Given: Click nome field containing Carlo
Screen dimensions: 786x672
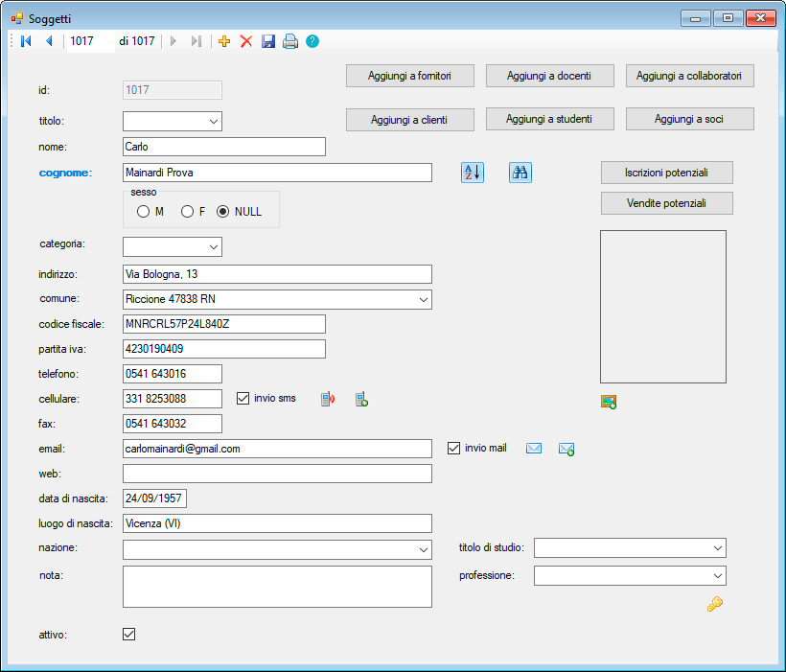Looking at the screenshot, I should click(x=224, y=147).
